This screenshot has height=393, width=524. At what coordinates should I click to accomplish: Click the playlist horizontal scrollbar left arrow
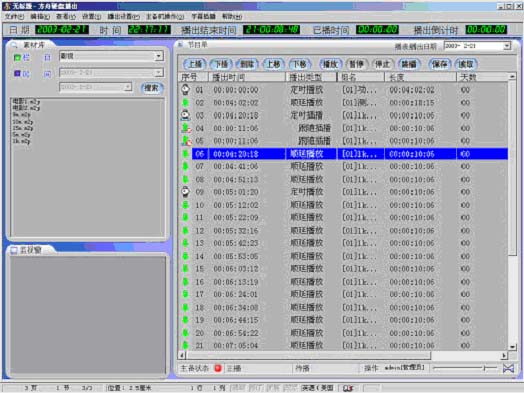pyautogui.click(x=182, y=356)
